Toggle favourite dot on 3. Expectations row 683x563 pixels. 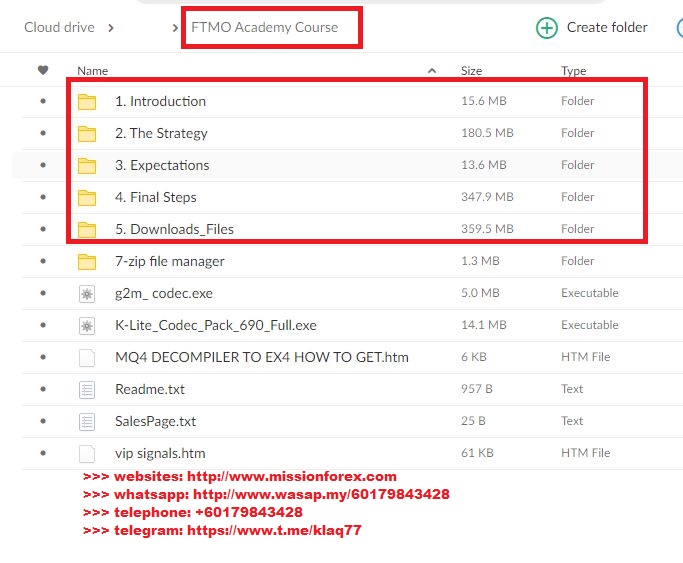(43, 165)
